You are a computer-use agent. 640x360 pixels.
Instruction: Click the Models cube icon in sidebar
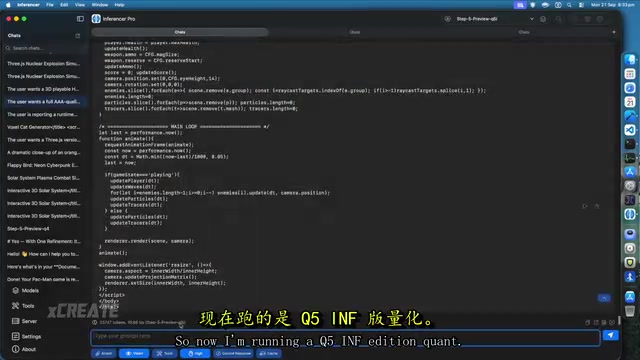coord(16,291)
